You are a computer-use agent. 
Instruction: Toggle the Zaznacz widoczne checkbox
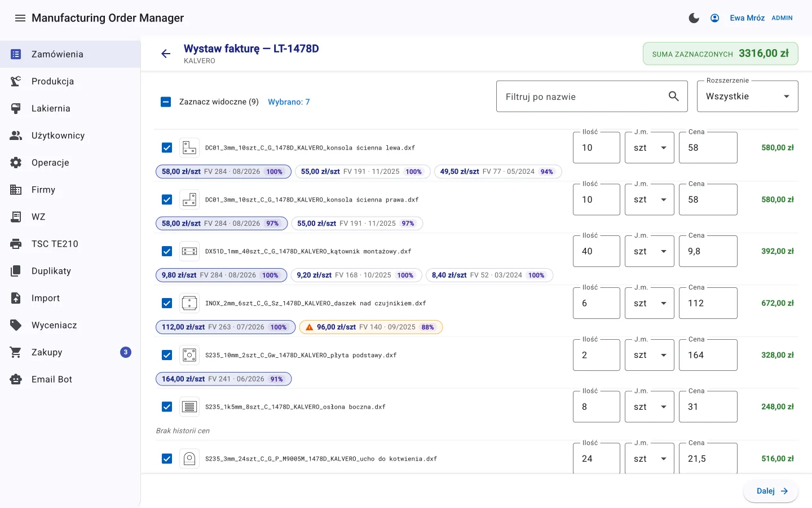pyautogui.click(x=166, y=102)
